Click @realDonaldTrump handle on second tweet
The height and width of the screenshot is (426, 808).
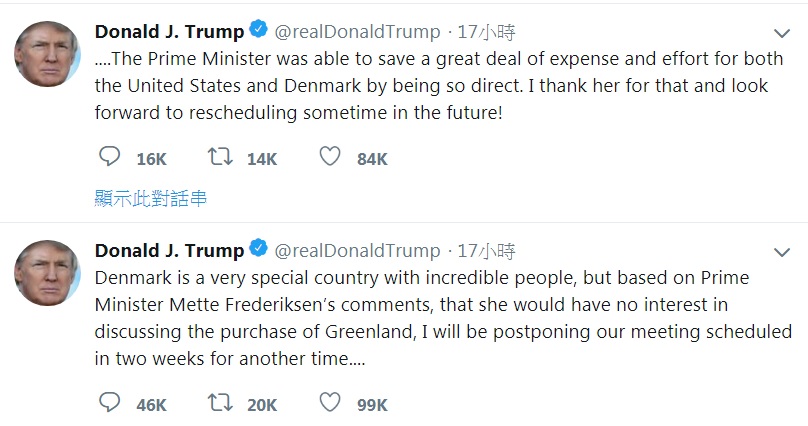coord(358,251)
